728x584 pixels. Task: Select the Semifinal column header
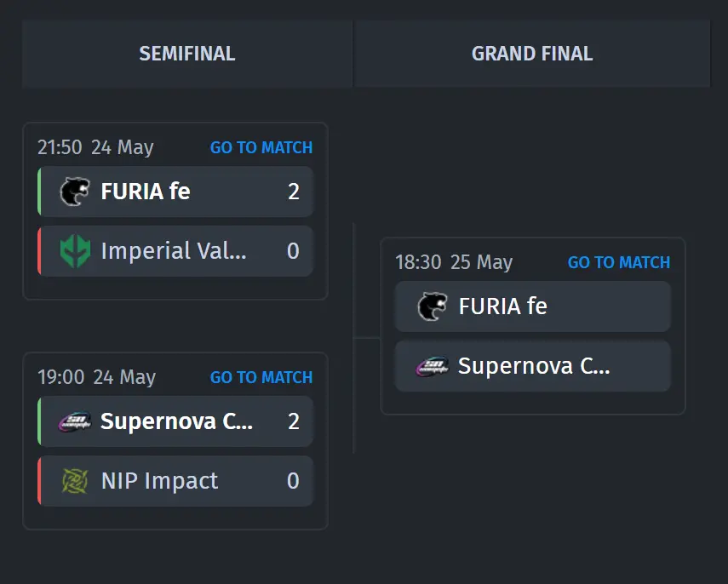coord(187,54)
